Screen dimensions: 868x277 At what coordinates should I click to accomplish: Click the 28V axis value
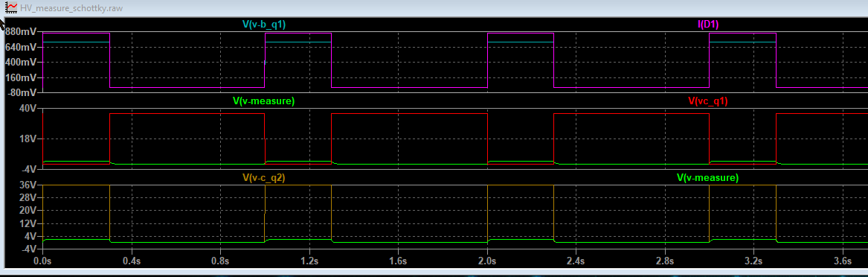(28, 198)
